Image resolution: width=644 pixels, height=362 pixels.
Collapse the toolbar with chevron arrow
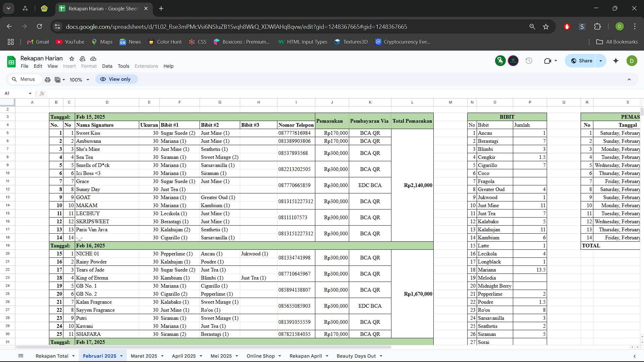point(629,79)
